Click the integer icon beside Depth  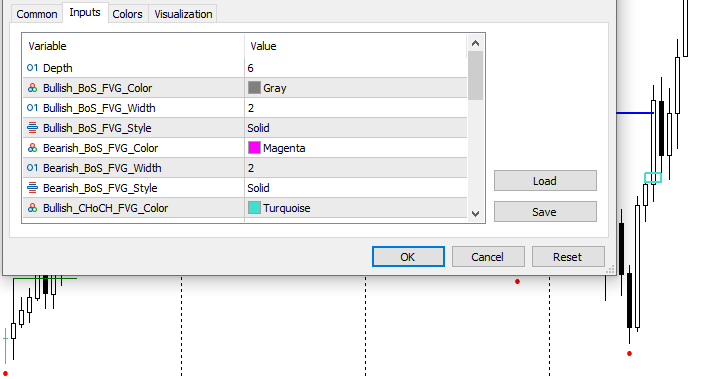pos(32,68)
